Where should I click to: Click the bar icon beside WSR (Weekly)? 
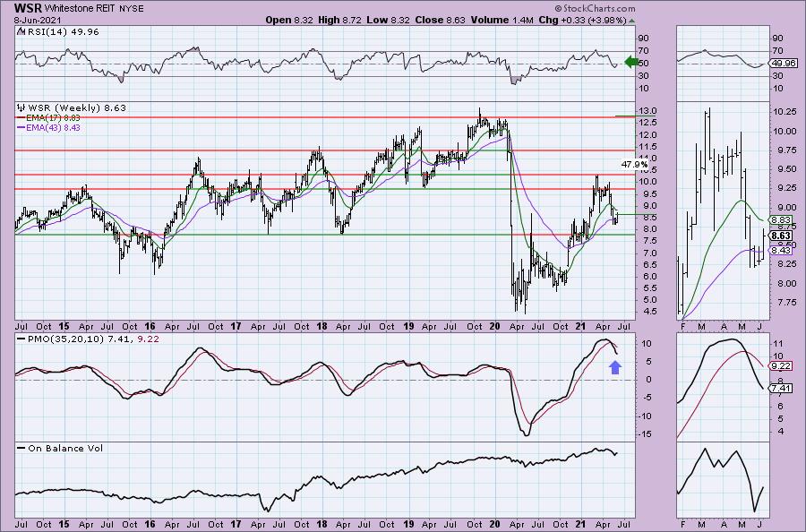pos(21,108)
